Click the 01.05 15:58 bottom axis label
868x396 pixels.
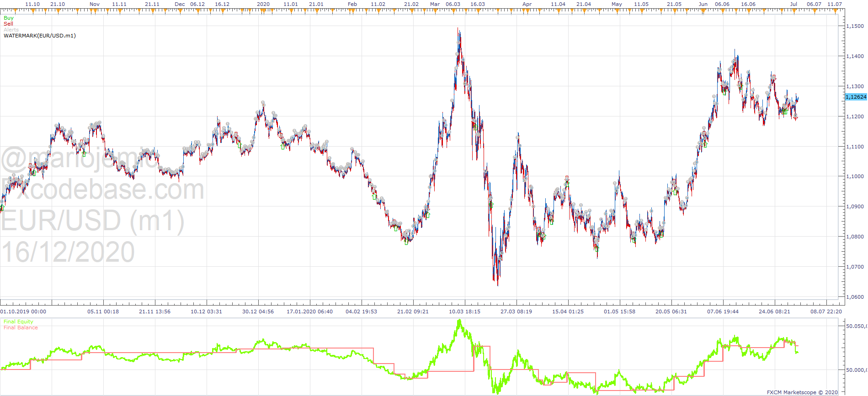tap(620, 312)
